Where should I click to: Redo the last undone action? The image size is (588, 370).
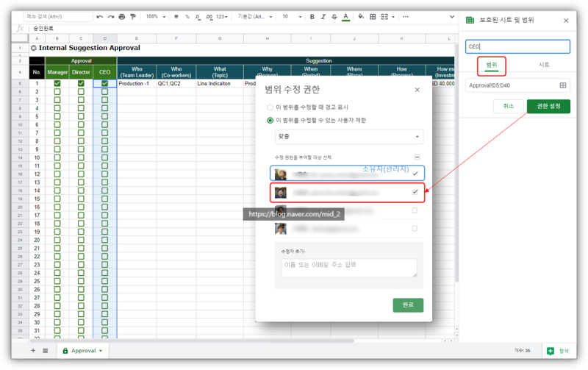(111, 16)
